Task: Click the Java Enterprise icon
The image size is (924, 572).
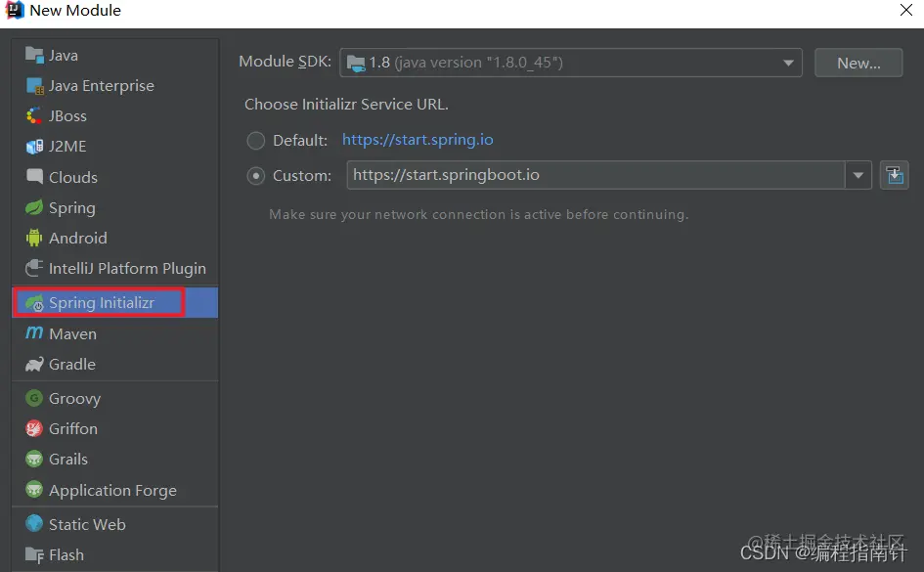Action: [34, 85]
